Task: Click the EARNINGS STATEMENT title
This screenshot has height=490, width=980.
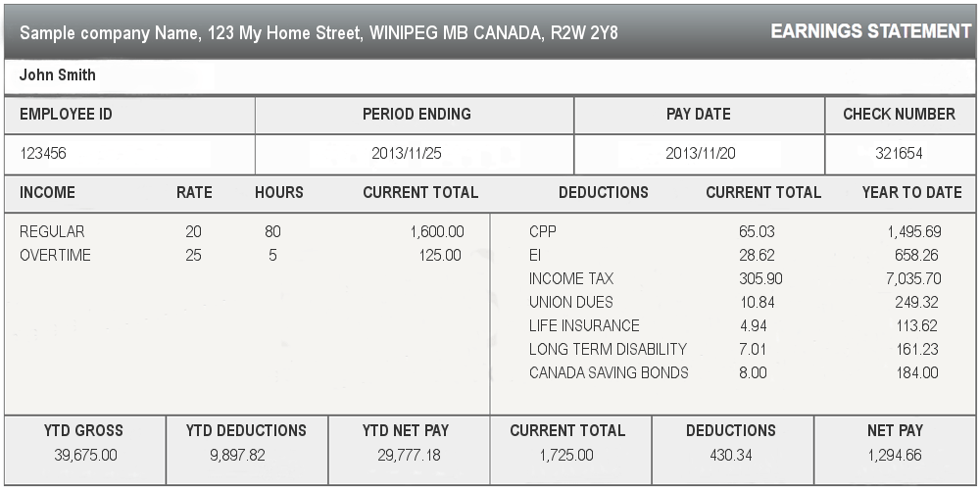Action: tap(870, 31)
